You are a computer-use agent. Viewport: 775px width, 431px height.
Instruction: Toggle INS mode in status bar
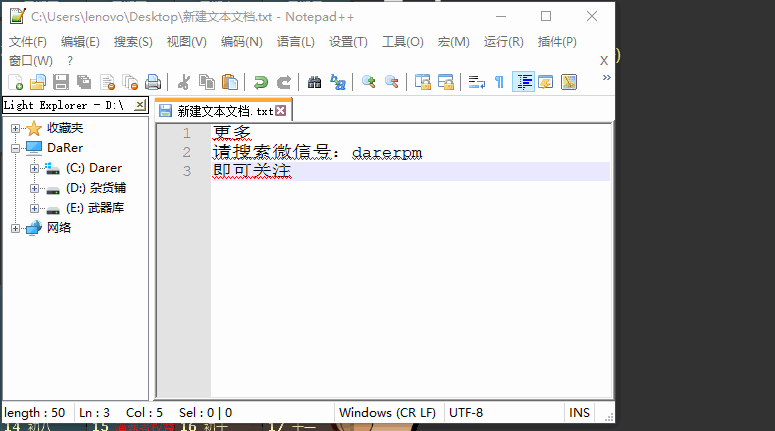579,413
